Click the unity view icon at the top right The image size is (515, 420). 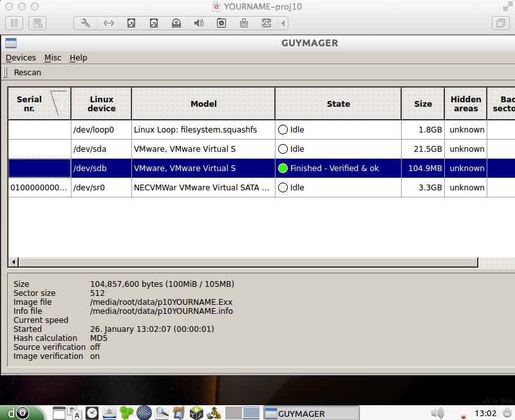pyautogui.click(x=501, y=23)
